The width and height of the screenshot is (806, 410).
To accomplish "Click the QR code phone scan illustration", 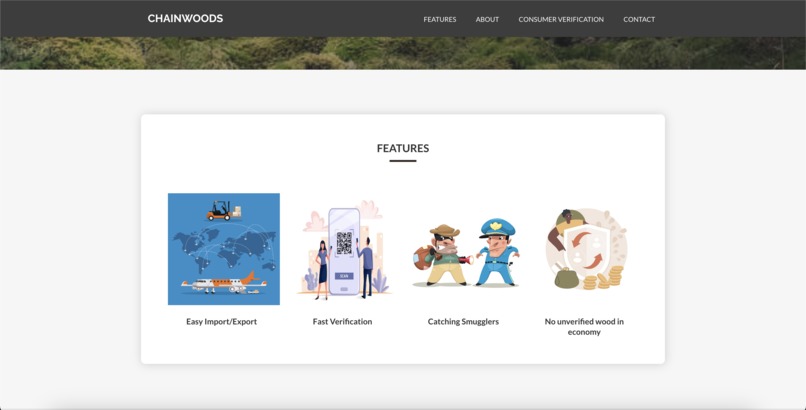I will (343, 249).
